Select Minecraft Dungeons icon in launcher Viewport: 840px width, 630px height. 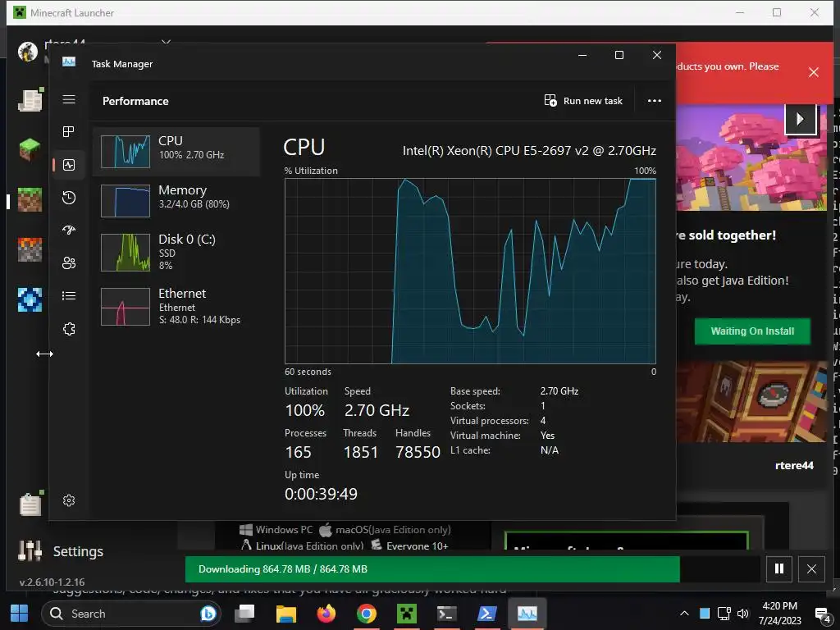30,249
